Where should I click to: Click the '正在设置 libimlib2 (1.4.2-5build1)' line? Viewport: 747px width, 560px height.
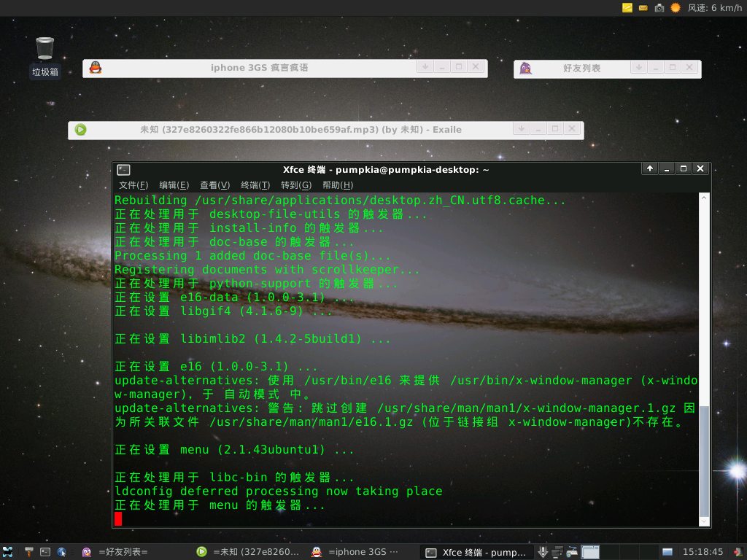(252, 339)
